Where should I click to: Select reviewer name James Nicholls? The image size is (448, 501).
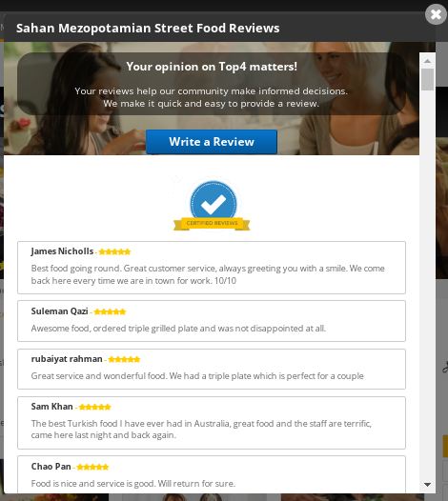[62, 251]
